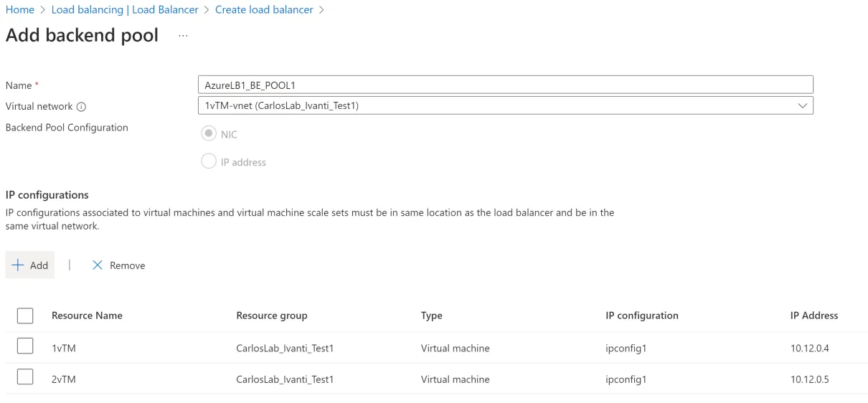868x403 pixels.
Task: Click ipconfig1 in the 1vTM row
Action: (626, 349)
